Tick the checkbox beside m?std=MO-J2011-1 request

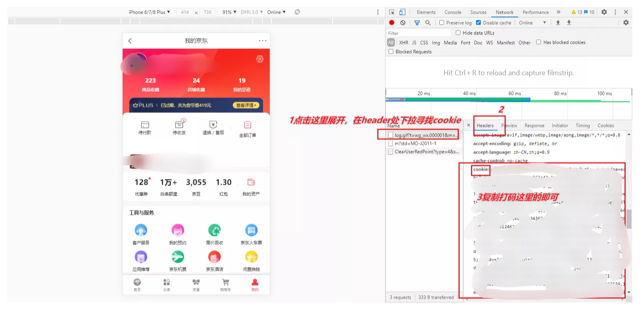[391, 144]
